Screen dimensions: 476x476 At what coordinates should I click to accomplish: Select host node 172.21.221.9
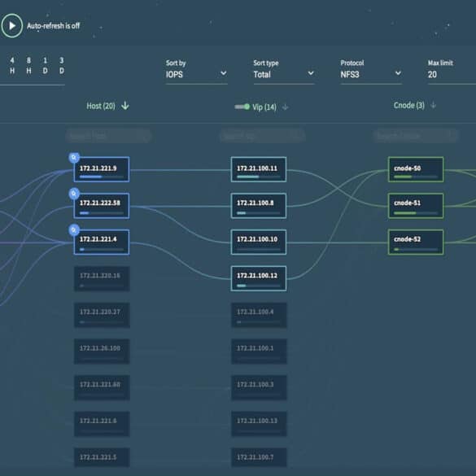[102, 169]
